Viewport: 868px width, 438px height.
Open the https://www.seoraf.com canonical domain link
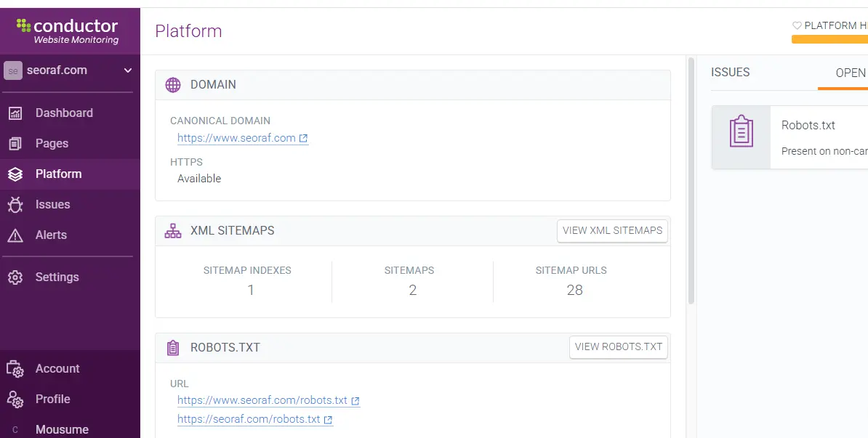point(236,138)
